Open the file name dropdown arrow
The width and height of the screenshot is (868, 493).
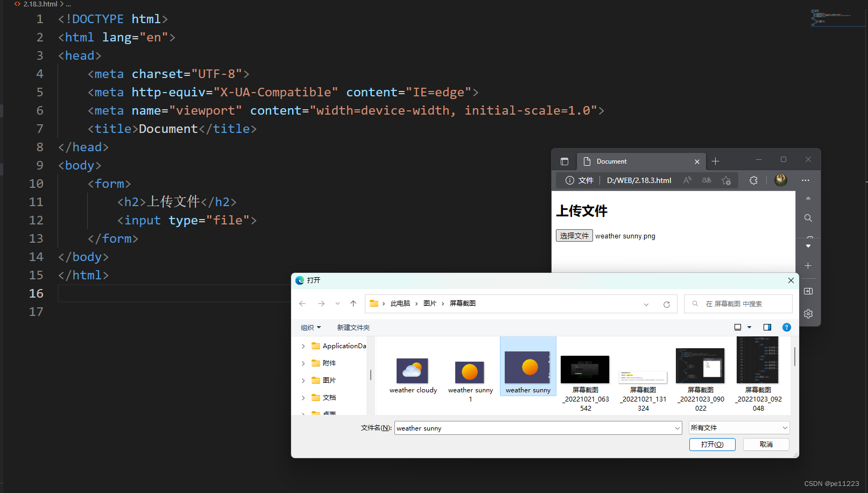(x=677, y=428)
